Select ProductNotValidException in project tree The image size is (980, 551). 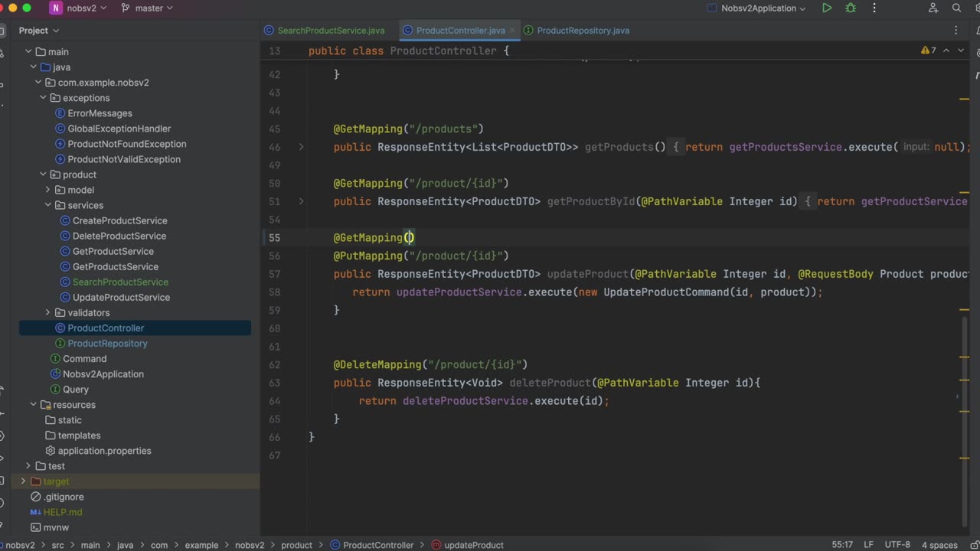point(124,159)
